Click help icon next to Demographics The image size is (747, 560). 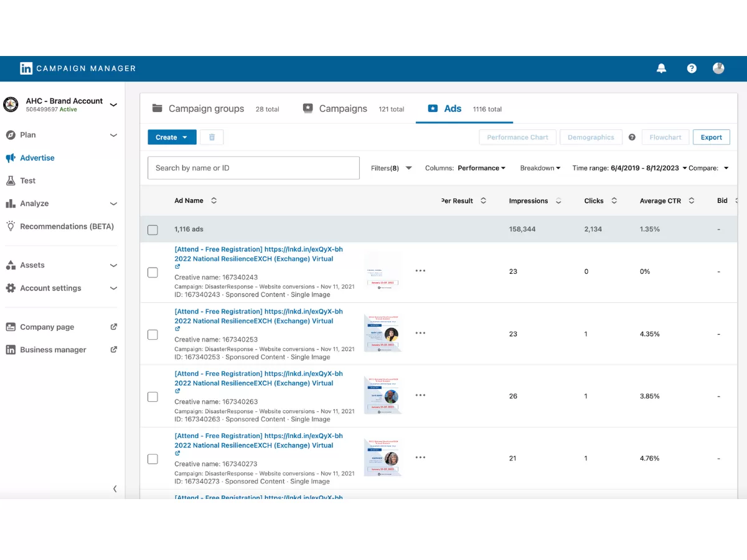632,138
